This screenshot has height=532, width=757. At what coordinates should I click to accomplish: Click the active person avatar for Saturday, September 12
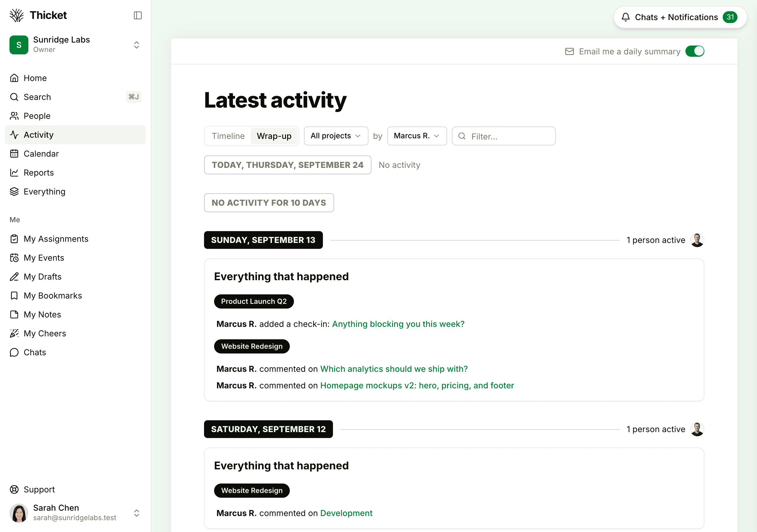click(x=697, y=429)
